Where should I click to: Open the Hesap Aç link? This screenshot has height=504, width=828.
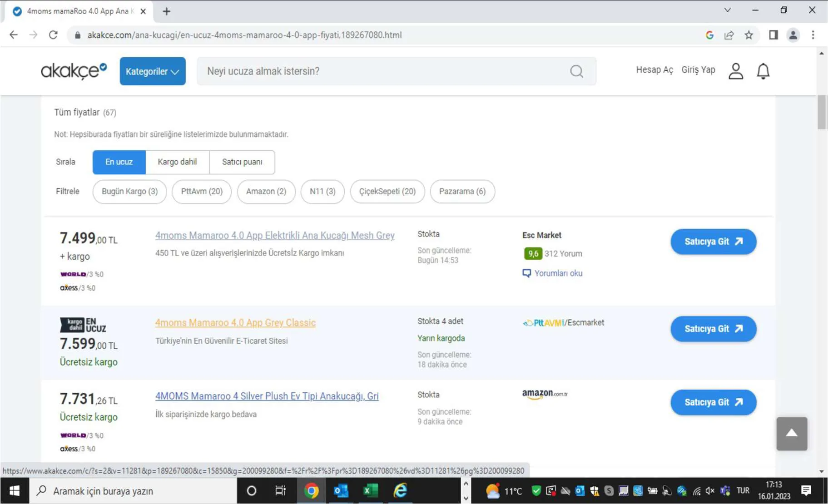654,70
